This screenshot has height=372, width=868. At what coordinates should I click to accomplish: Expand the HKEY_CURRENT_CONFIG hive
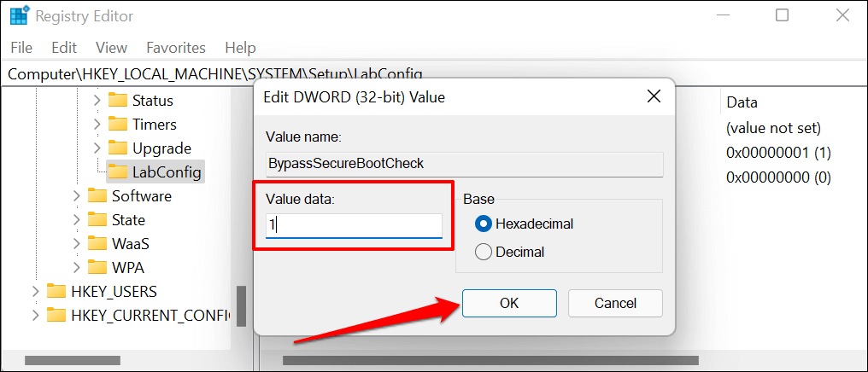35,316
